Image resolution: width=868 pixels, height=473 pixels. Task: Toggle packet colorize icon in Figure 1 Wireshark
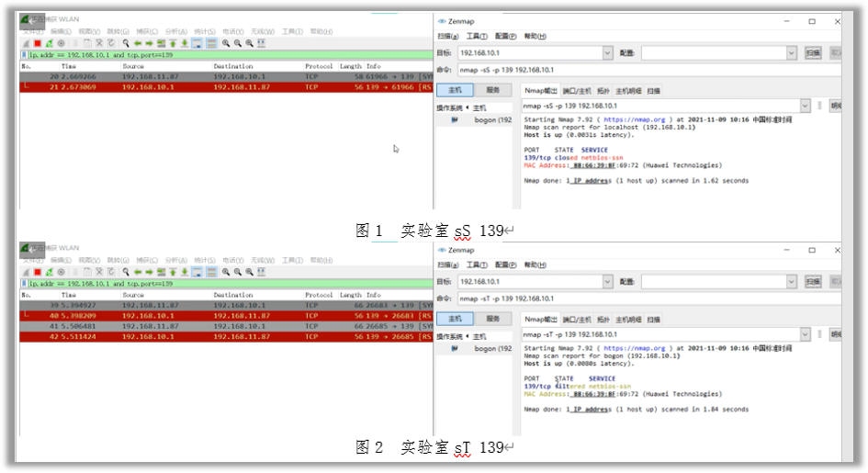pyautogui.click(x=211, y=43)
